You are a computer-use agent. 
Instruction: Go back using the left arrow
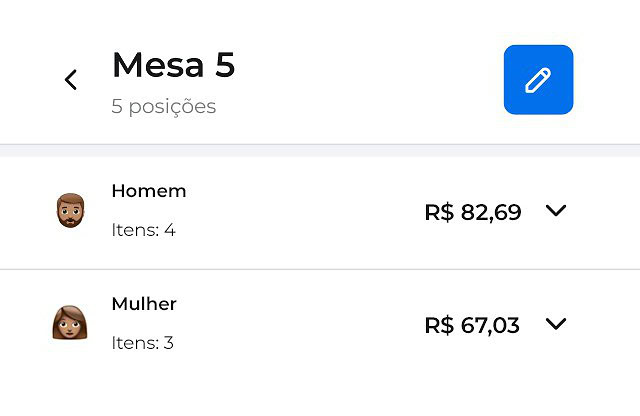coord(71,80)
